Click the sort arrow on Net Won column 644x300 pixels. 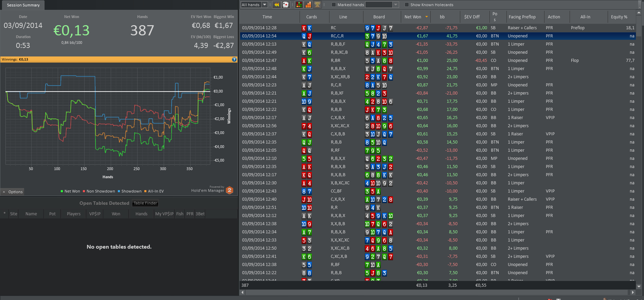point(427,17)
